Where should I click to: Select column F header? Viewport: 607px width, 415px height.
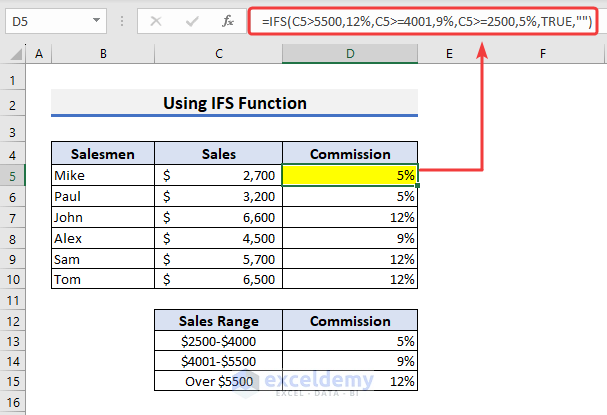click(541, 54)
